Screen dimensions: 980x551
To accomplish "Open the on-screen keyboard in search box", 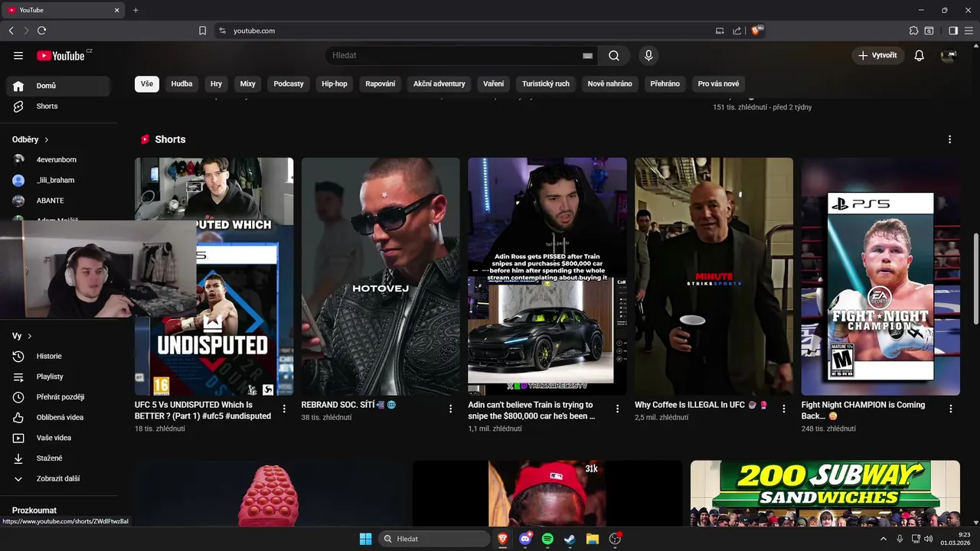I will click(x=587, y=56).
